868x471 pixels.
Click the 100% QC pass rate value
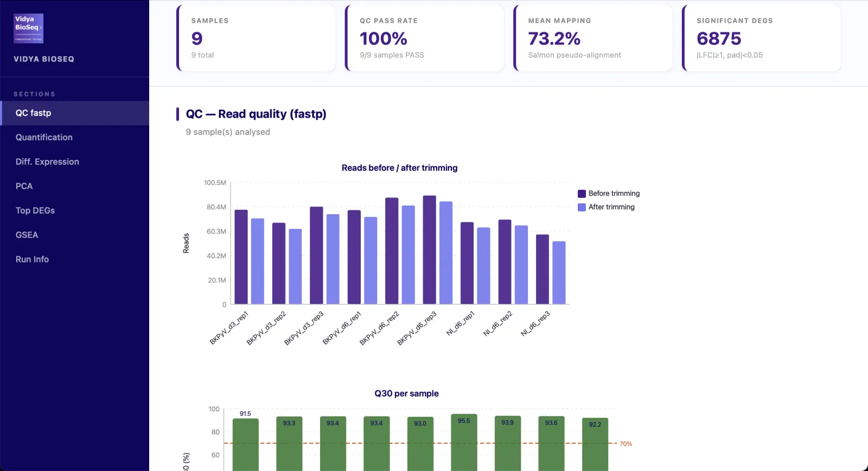[x=384, y=38]
